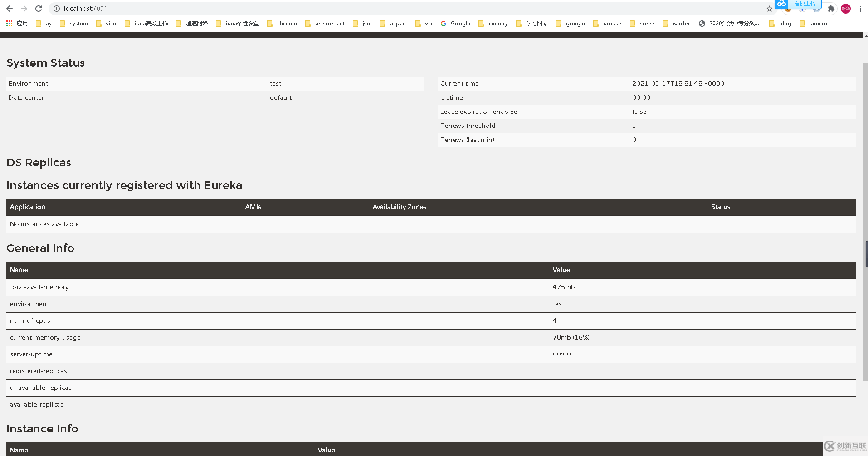The height and width of the screenshot is (456, 868).
Task: Open the source bookmark folder
Action: [x=813, y=24]
